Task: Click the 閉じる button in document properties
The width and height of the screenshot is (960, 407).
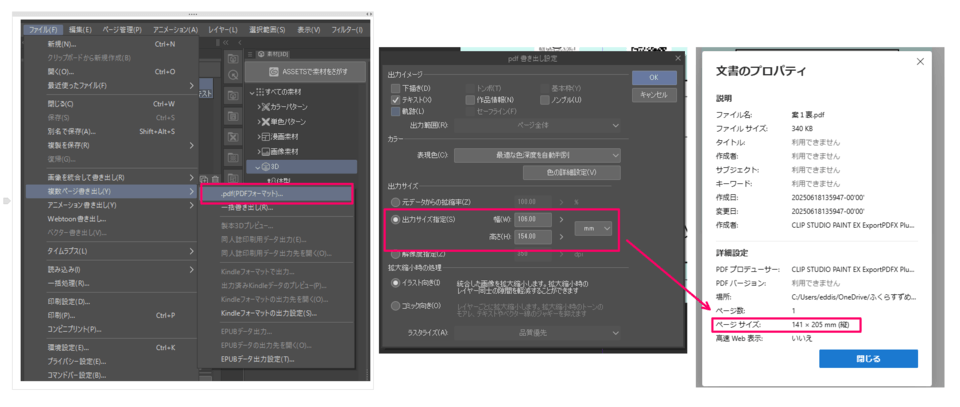Action: tap(868, 358)
